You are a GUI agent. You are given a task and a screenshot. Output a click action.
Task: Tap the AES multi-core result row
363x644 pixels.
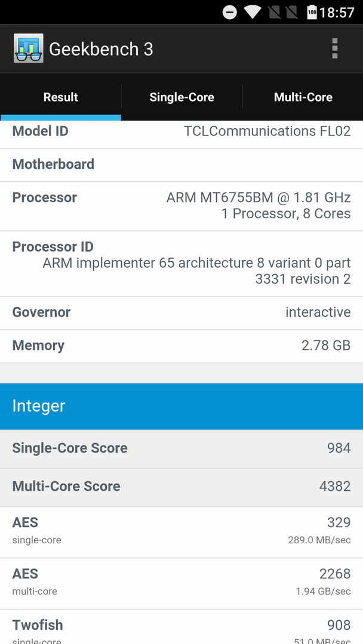pyautogui.click(x=181, y=584)
